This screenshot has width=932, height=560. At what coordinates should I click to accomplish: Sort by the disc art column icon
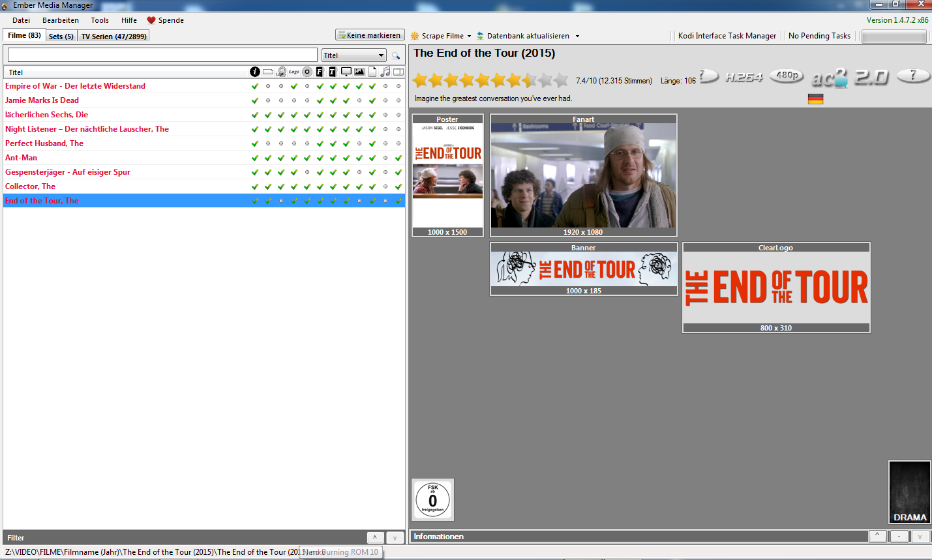(307, 72)
